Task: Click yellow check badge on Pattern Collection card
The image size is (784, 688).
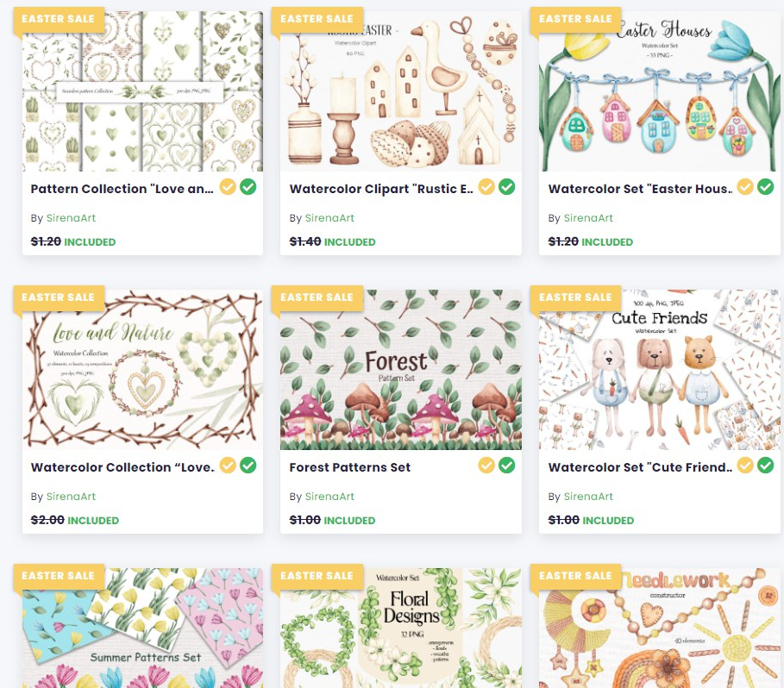Action: click(228, 187)
